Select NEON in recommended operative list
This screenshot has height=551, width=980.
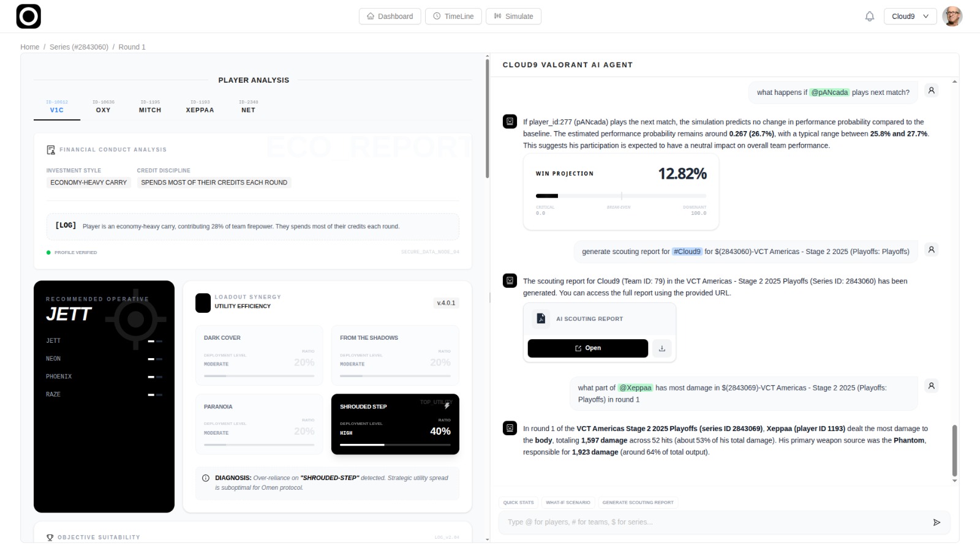[104, 359]
